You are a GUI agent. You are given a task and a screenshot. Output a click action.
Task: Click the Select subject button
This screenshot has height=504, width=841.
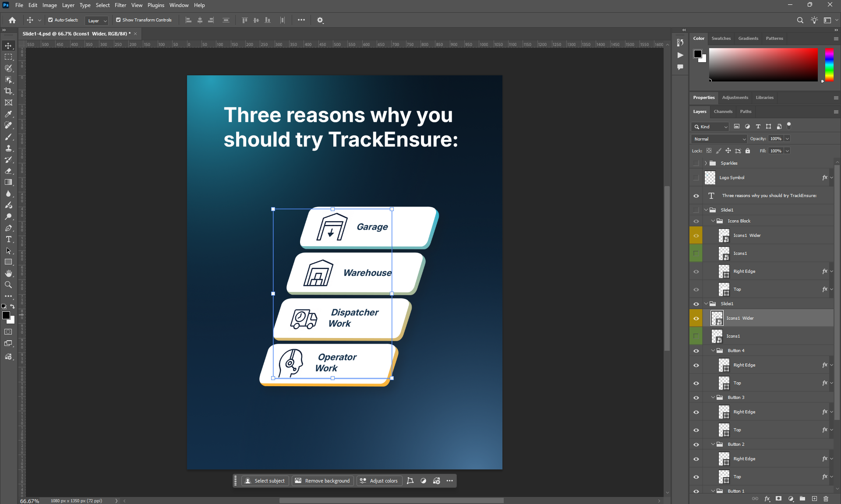tap(265, 481)
